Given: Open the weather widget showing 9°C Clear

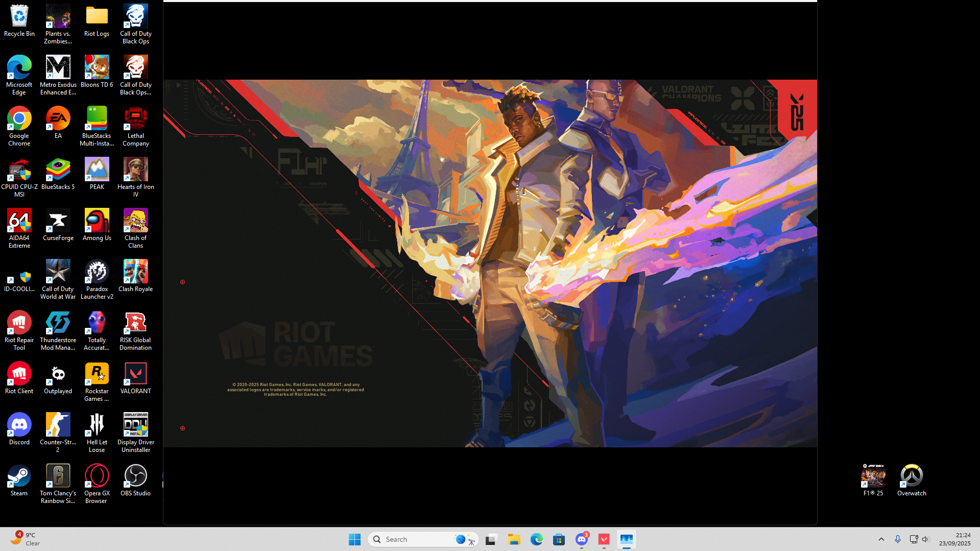Looking at the screenshot, I should click(25, 539).
